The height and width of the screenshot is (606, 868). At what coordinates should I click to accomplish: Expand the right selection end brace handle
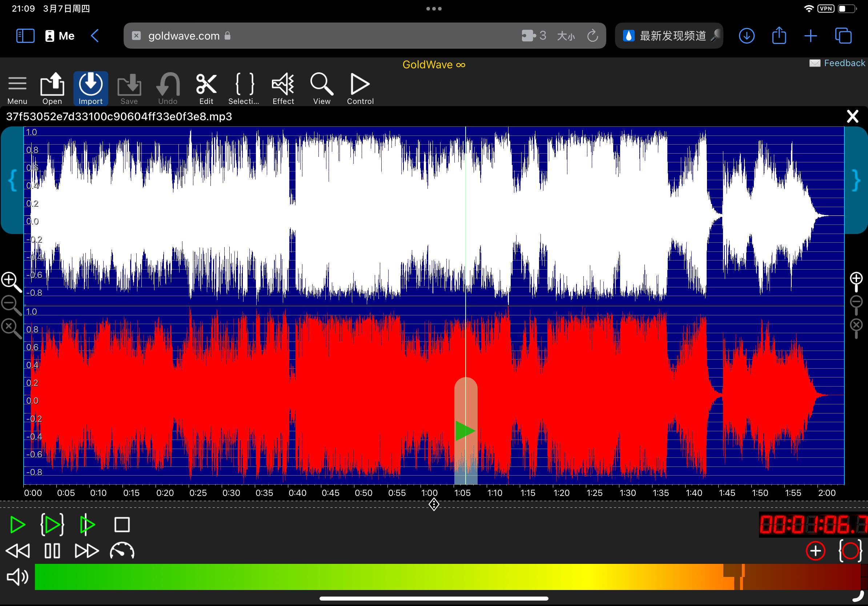click(856, 180)
